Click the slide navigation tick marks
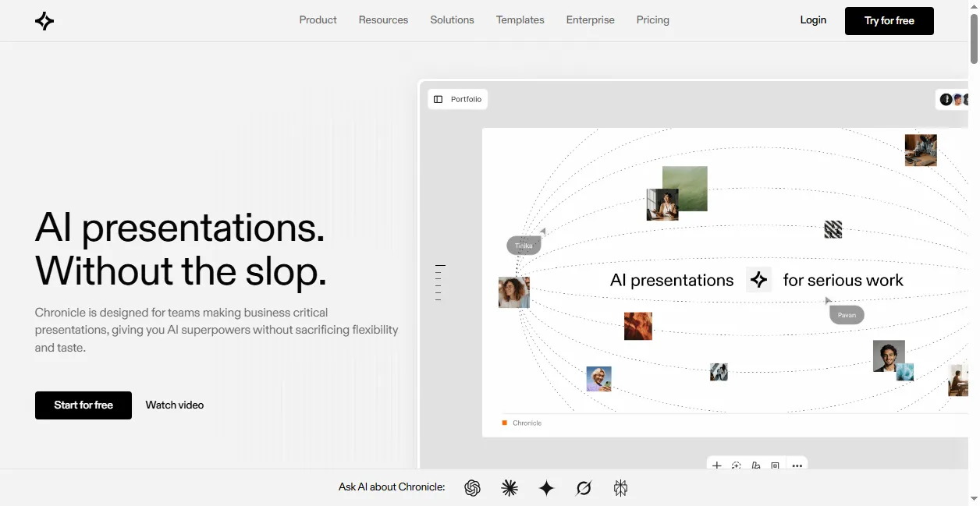The height and width of the screenshot is (506, 980). tap(440, 282)
